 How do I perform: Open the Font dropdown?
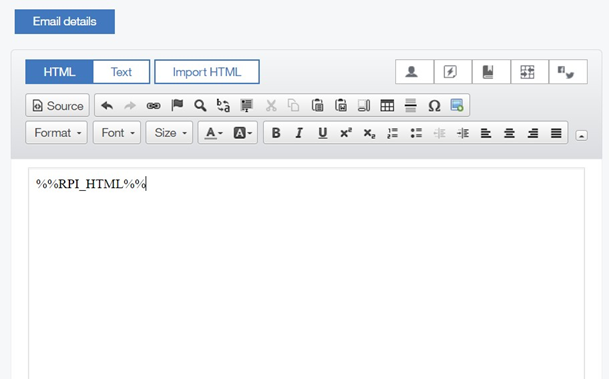pyautogui.click(x=117, y=133)
